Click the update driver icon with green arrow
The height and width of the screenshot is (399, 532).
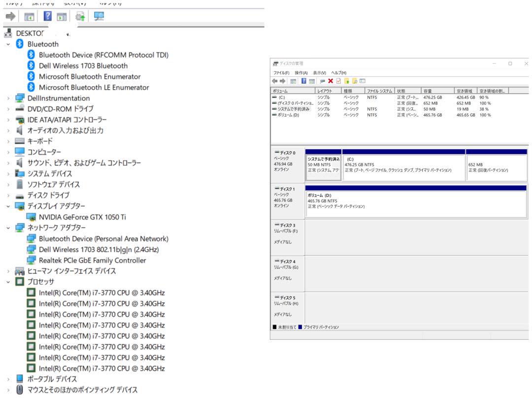pos(80,16)
